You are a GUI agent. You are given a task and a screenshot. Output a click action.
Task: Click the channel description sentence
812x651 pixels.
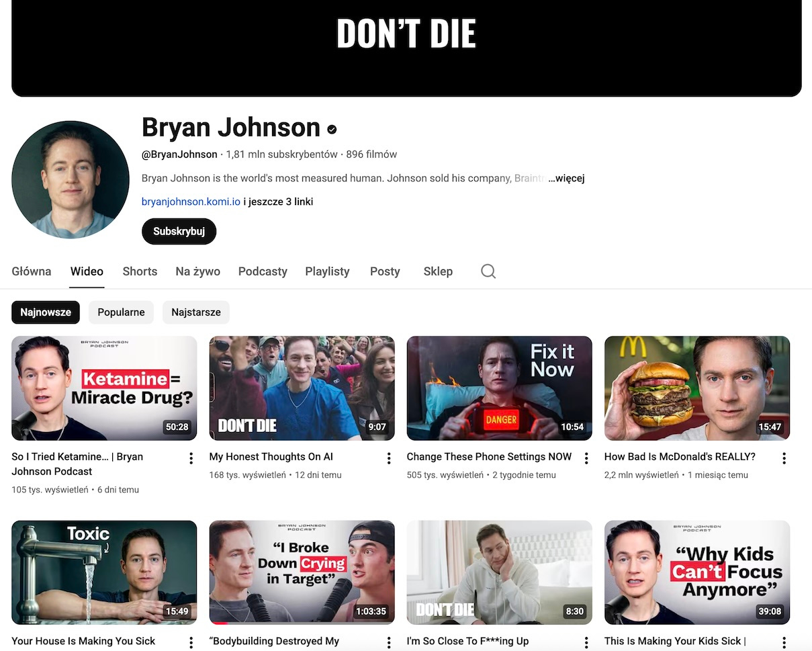point(345,179)
